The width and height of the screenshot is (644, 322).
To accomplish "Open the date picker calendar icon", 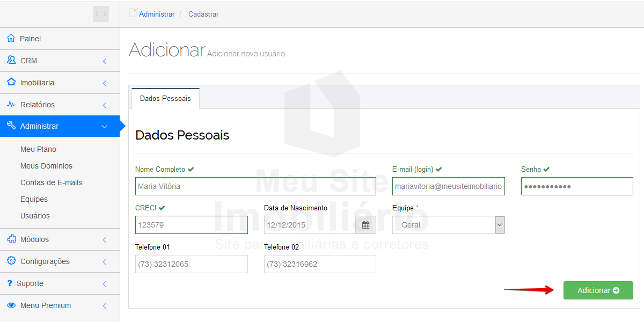I will coord(365,225).
